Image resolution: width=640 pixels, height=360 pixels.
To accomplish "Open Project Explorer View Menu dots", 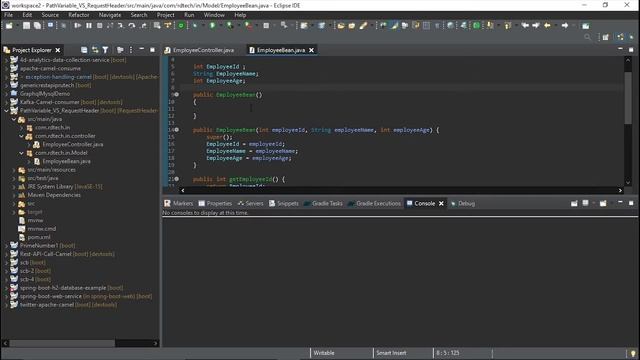I will click(131, 50).
